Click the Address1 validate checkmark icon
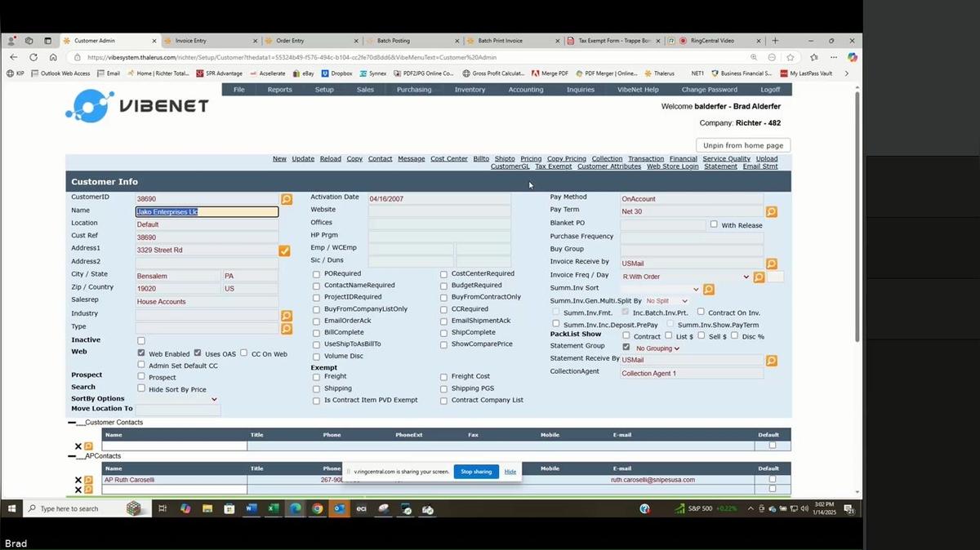Image resolution: width=980 pixels, height=550 pixels. pyautogui.click(x=284, y=251)
